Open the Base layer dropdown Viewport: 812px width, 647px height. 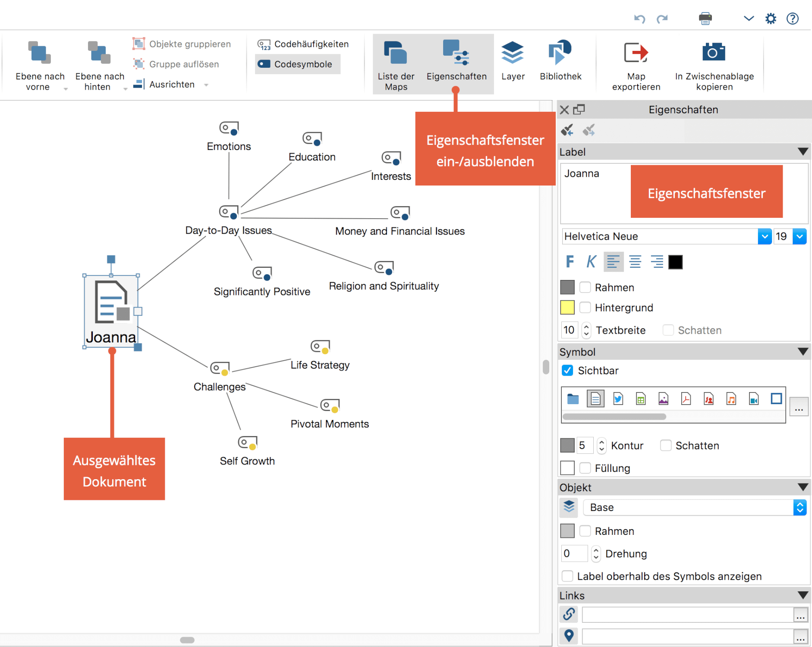799,508
